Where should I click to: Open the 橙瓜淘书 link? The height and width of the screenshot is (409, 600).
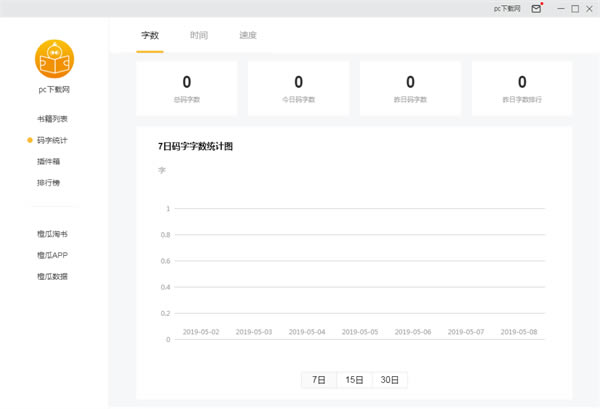[x=53, y=234]
